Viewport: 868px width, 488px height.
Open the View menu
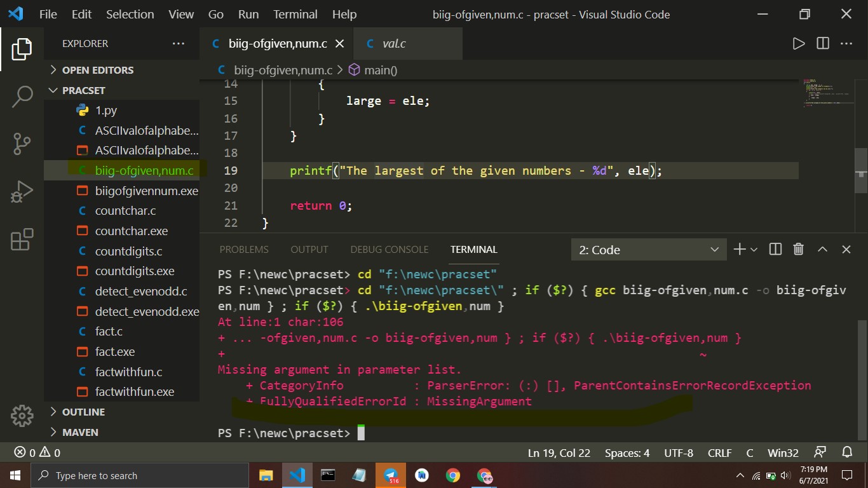coord(180,14)
